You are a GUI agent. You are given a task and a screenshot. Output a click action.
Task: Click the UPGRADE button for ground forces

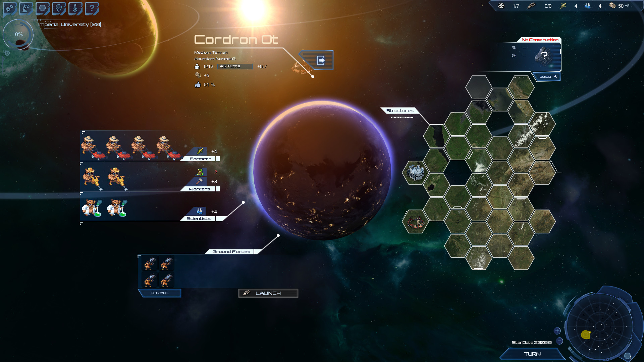[x=159, y=293]
